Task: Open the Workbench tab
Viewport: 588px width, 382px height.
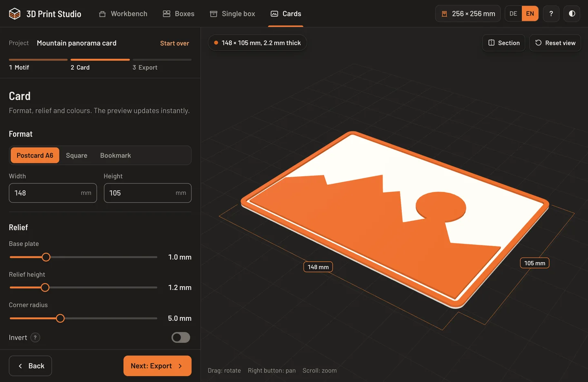Action: pos(123,14)
